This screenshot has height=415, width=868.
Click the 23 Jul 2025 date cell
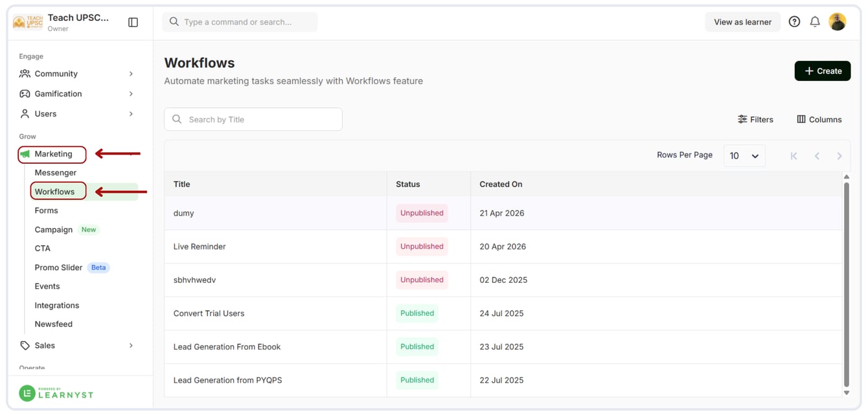[501, 347]
